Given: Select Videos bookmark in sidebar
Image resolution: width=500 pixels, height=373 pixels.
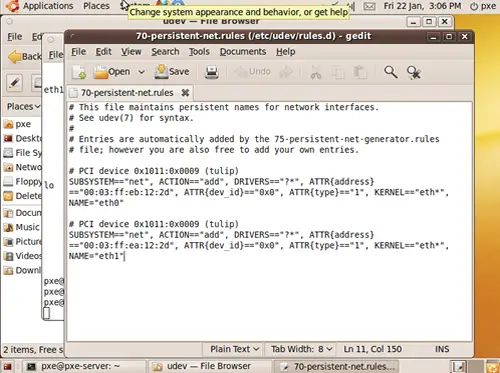Looking at the screenshot, I should [23, 256].
